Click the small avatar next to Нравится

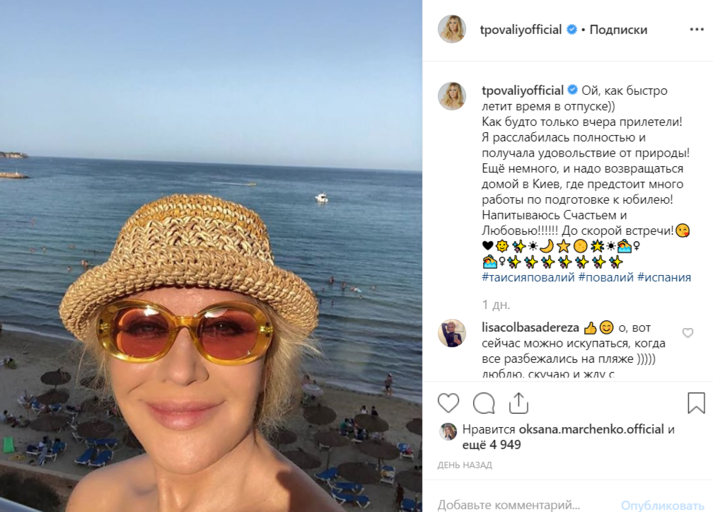coord(446,430)
